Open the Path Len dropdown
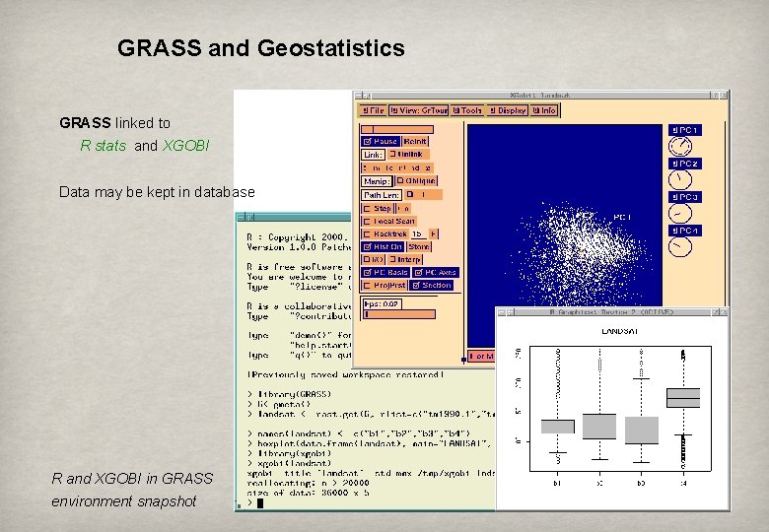The height and width of the screenshot is (532, 769). [x=423, y=195]
